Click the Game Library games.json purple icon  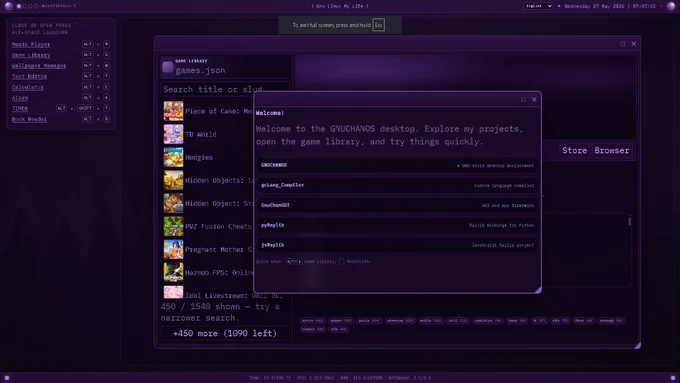tap(167, 67)
